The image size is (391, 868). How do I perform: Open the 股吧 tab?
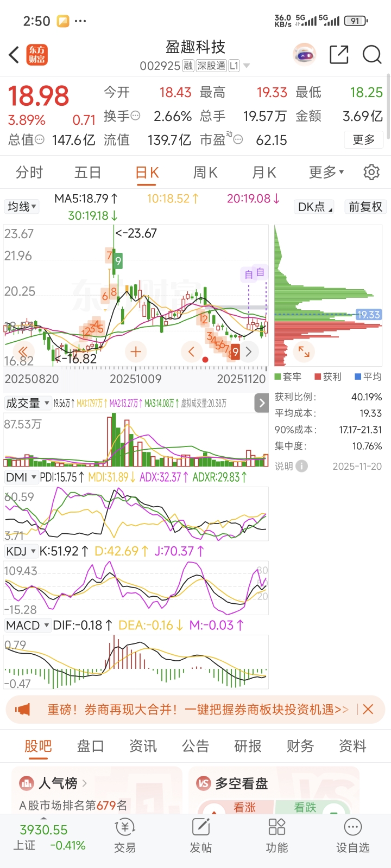pyautogui.click(x=38, y=746)
